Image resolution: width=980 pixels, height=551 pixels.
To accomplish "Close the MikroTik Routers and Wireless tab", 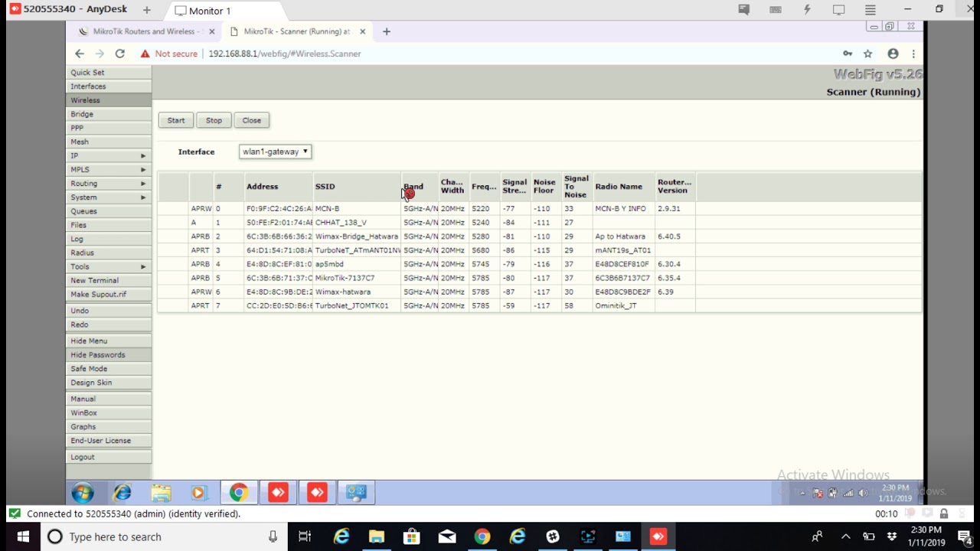I will 212,31.
